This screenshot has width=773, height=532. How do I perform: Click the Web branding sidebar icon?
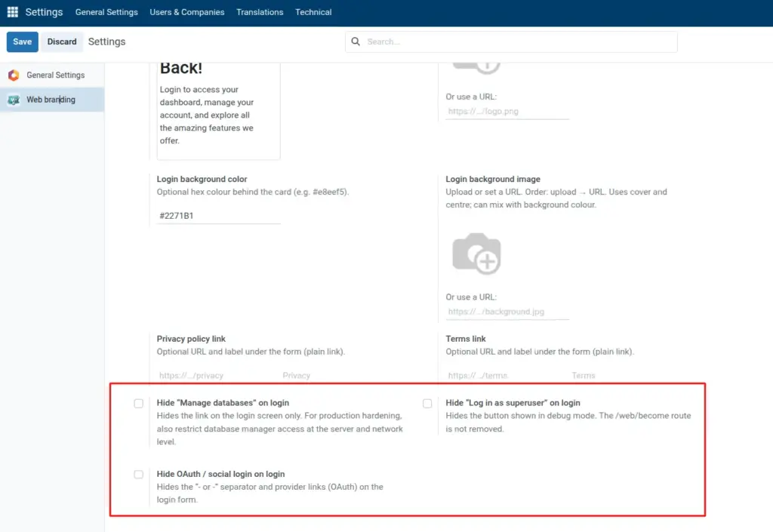14,100
